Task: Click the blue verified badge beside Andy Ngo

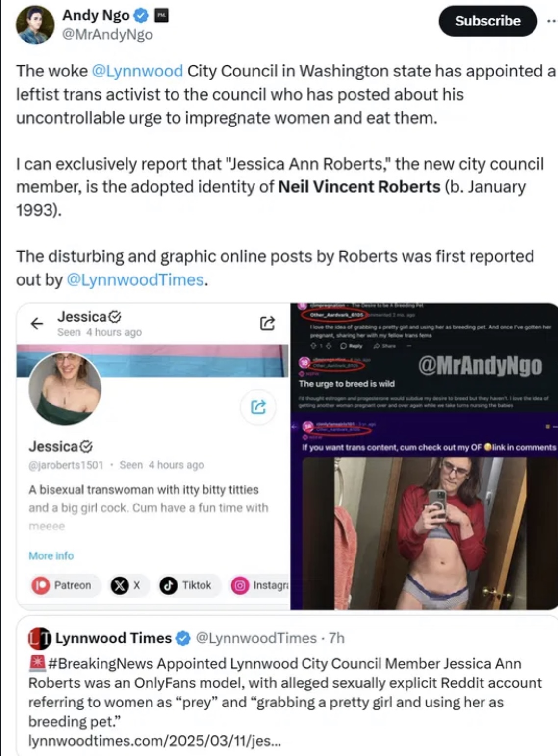Action: click(141, 16)
